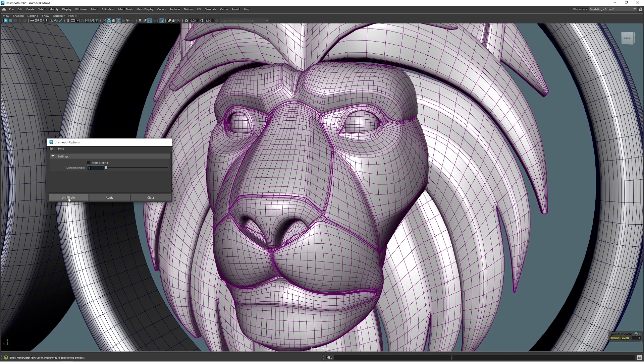644x362 pixels.
Task: Click the Multisample Anti-aliasing icon
Action: pos(150,21)
